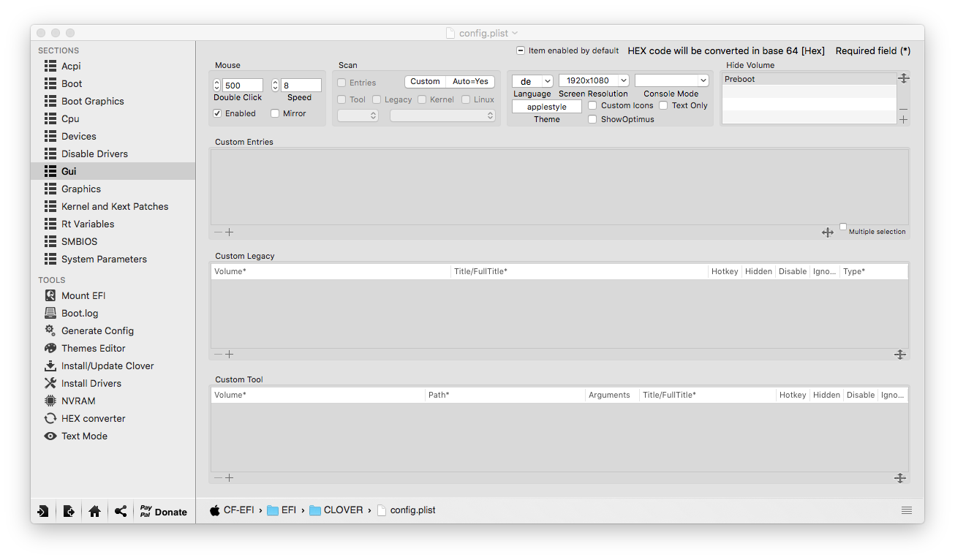Click the Double Click value stepper
This screenshot has height=560, width=955.
217,86
